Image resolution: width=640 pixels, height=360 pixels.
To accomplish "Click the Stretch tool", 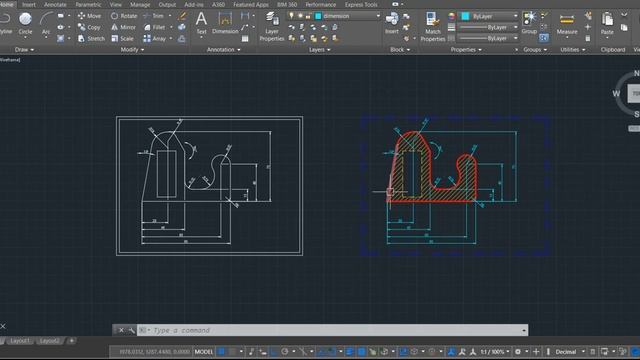I will coord(91,38).
